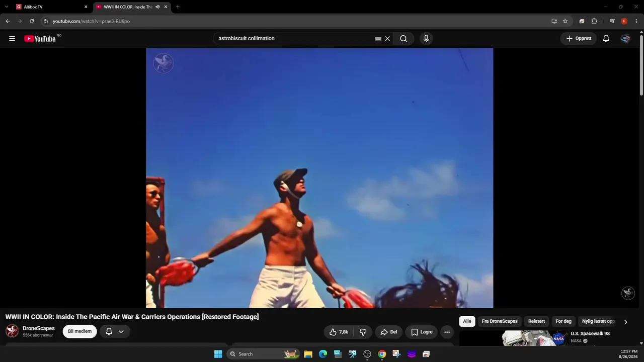The width and height of the screenshot is (644, 362).
Task: Open OBS Studio from the taskbar
Action: pyautogui.click(x=367, y=354)
